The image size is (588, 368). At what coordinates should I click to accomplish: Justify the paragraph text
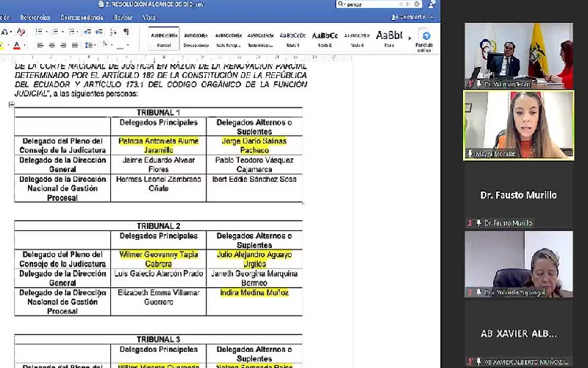[74, 46]
